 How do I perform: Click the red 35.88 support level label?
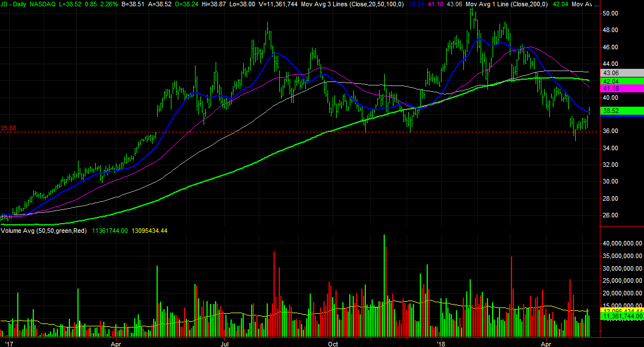pos(8,128)
